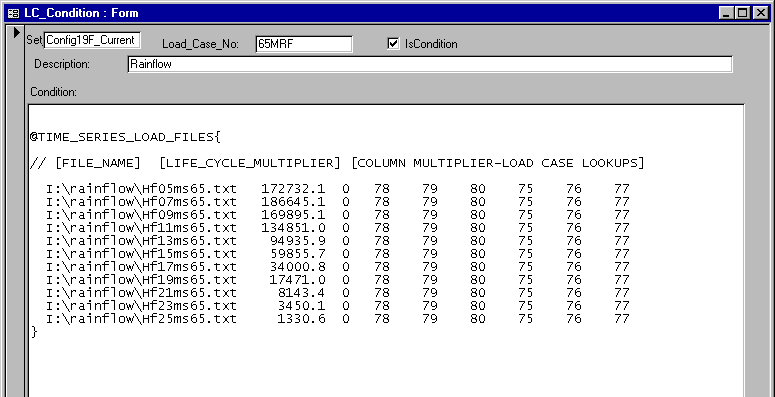This screenshot has height=397, width=775.
Task: Click the @TIME_SERIES_LOAD_FILES{ line
Action: (125, 137)
